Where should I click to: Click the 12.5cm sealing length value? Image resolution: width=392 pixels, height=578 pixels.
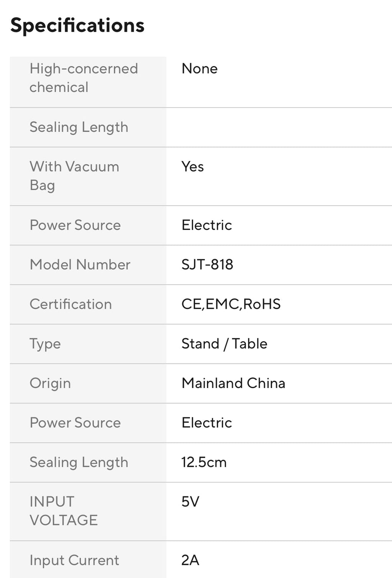coord(204,462)
